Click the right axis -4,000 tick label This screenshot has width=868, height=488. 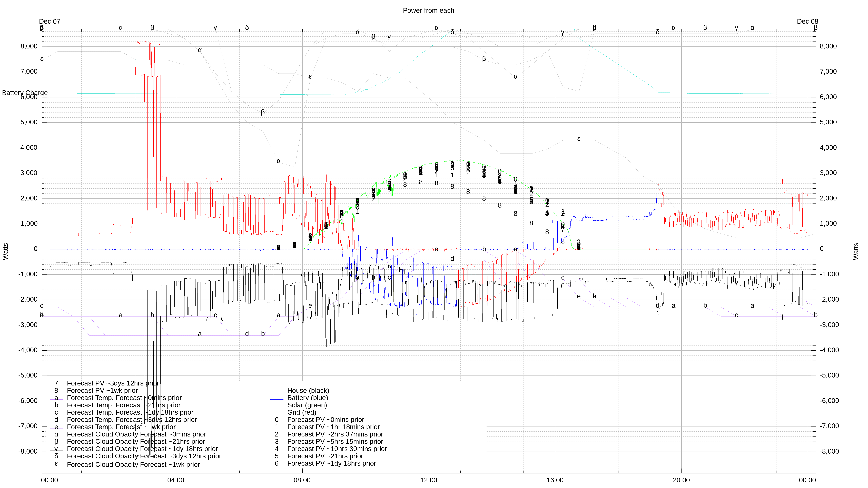coord(830,350)
